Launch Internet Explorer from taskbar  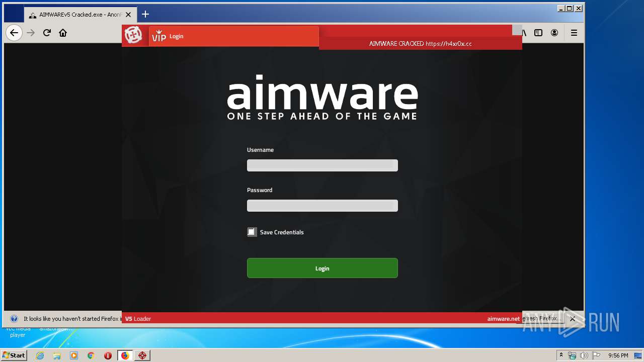tap(40, 355)
